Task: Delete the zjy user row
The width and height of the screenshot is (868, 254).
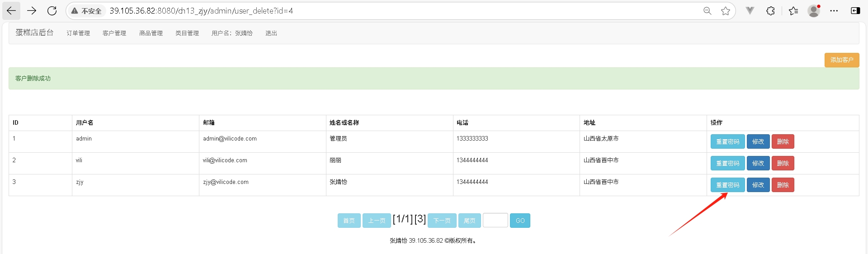Action: [x=783, y=185]
